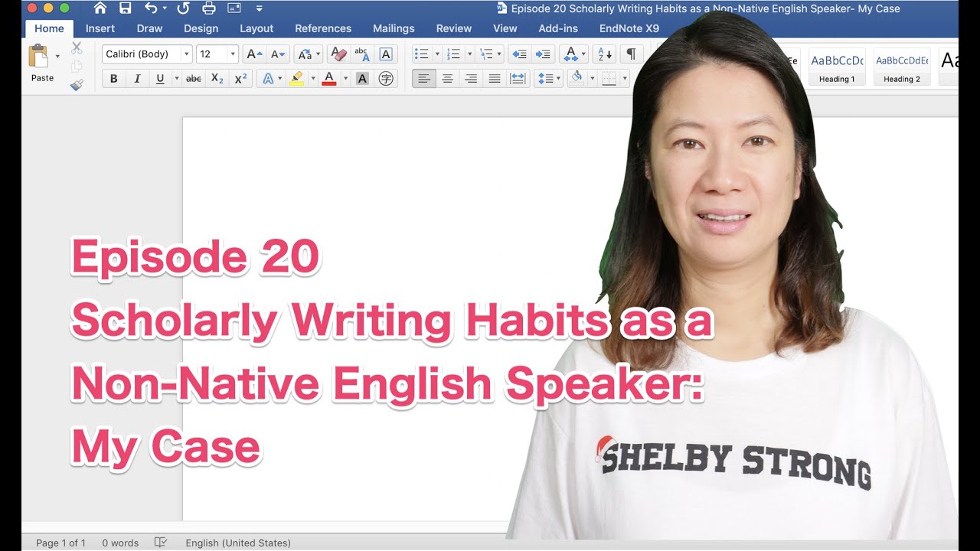Image resolution: width=980 pixels, height=551 pixels.
Task: Apply the Heading 2 style
Action: pos(902,67)
